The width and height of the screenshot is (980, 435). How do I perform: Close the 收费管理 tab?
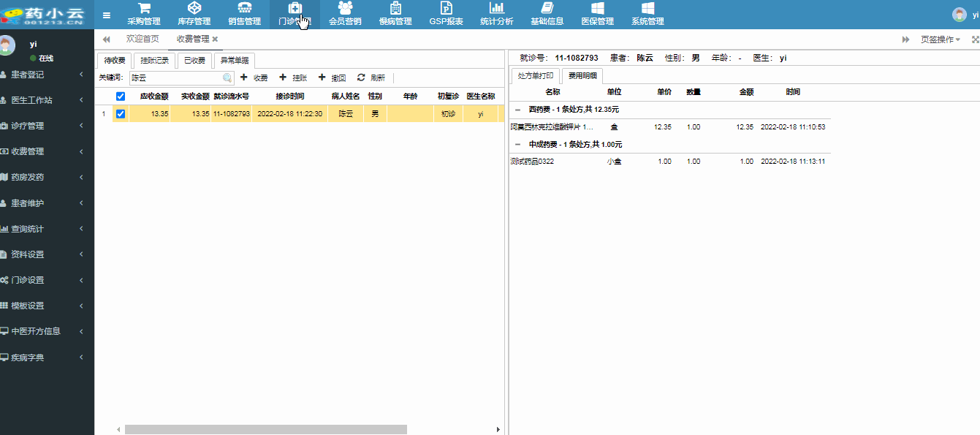click(x=215, y=39)
